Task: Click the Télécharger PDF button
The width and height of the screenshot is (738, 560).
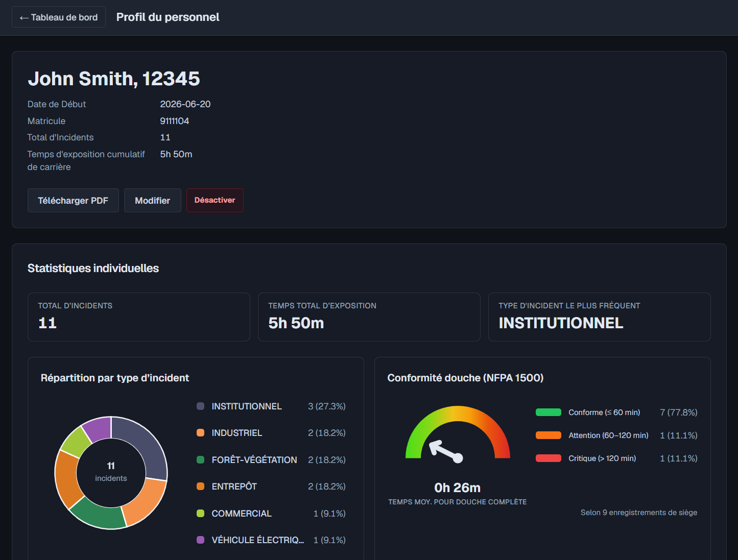Action: click(x=73, y=201)
